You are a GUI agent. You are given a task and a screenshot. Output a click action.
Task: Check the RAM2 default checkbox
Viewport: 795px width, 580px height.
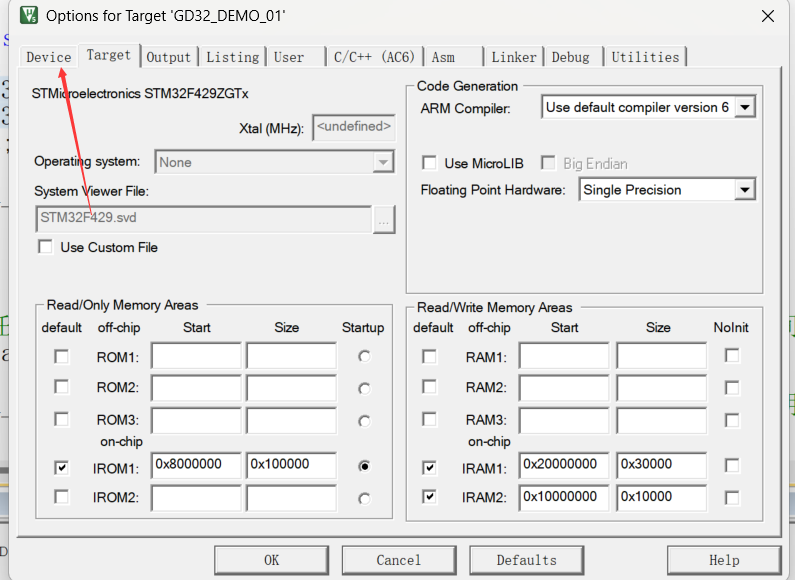click(429, 387)
